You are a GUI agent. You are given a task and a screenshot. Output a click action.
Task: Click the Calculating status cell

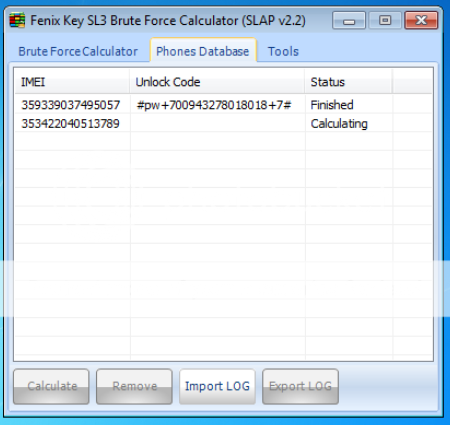pyautogui.click(x=339, y=124)
